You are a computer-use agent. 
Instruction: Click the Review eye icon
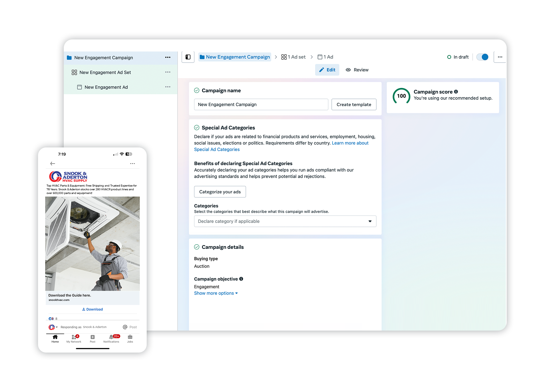click(348, 70)
